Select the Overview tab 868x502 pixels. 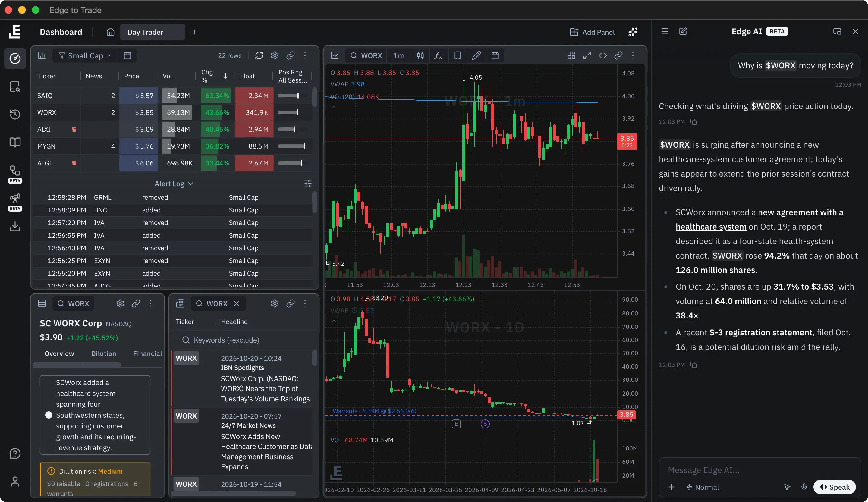59,354
